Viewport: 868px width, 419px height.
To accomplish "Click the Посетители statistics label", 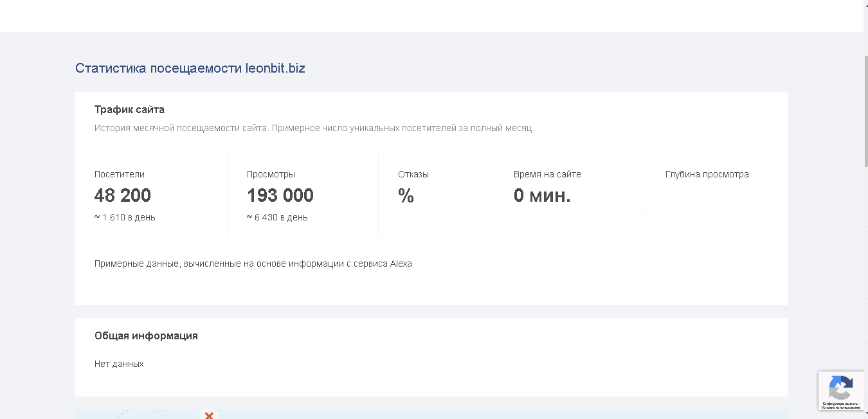I will click(120, 174).
